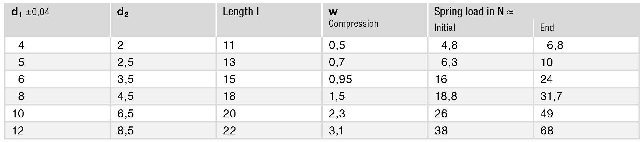Click the compression cell showing 2,3
The width and height of the screenshot is (644, 142).
click(x=337, y=113)
